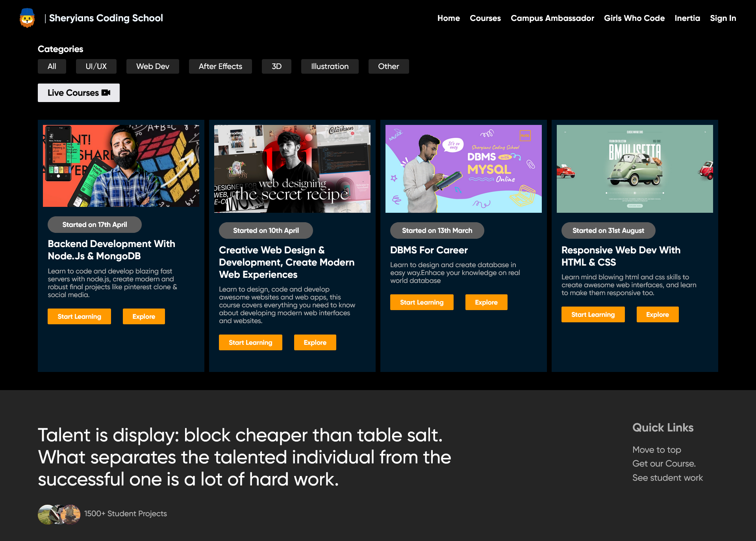Start Learning the DBMS For Career course

coord(421,302)
